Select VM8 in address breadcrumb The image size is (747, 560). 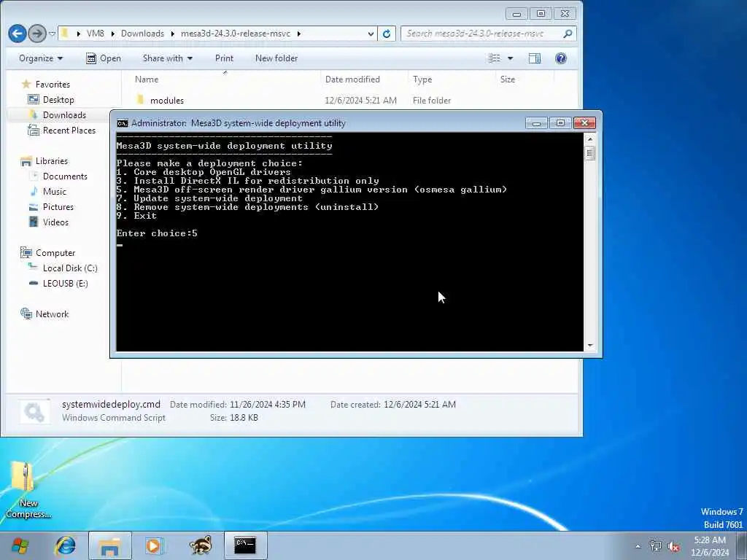click(x=96, y=34)
